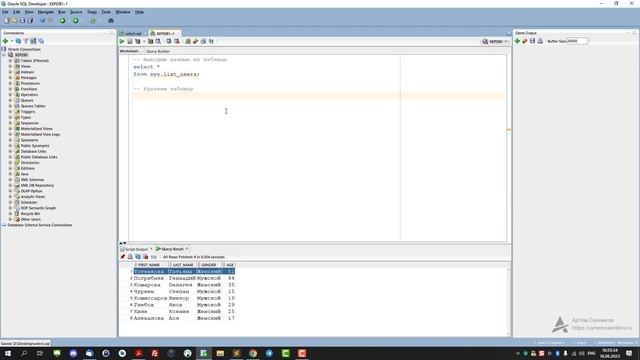The height and width of the screenshot is (360, 640).
Task: Select Database Schema Service Connections item
Action: [40, 225]
